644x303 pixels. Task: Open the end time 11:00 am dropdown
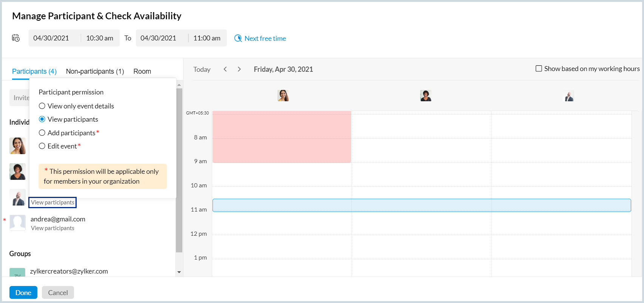tap(207, 38)
